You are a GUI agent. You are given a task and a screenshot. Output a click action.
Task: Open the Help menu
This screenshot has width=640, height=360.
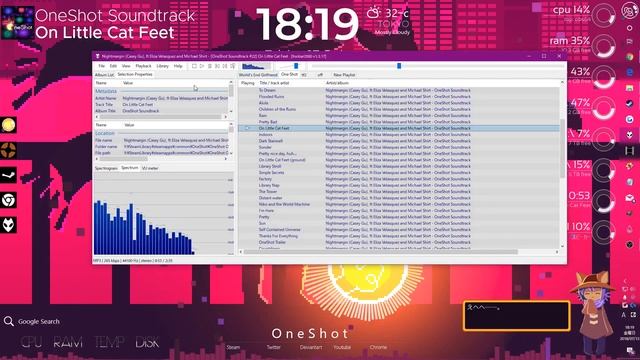coord(178,66)
